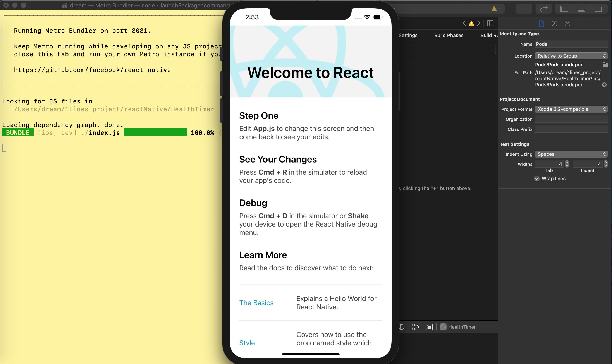
Task: Open the Location Relative to Group dropdown
Action: pyautogui.click(x=571, y=56)
